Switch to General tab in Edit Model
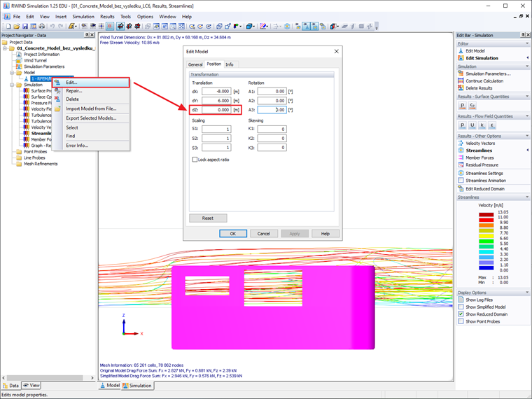Image resolution: width=532 pixels, height=399 pixels. click(x=195, y=64)
